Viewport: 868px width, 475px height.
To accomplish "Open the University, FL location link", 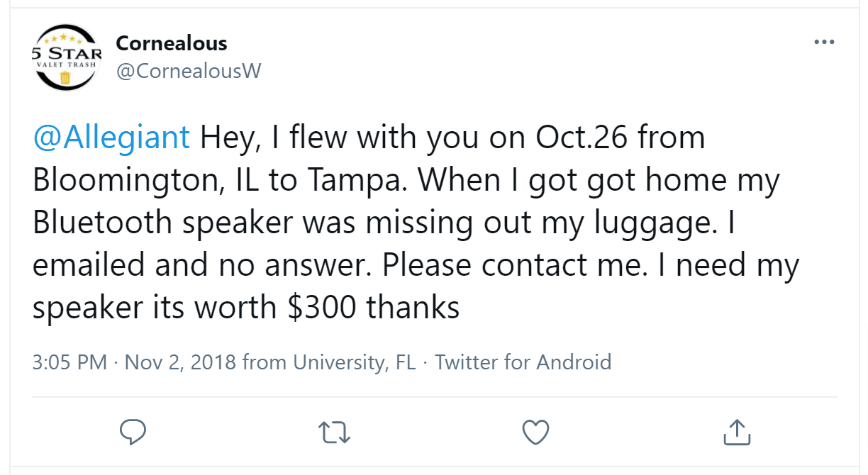I will [x=355, y=362].
